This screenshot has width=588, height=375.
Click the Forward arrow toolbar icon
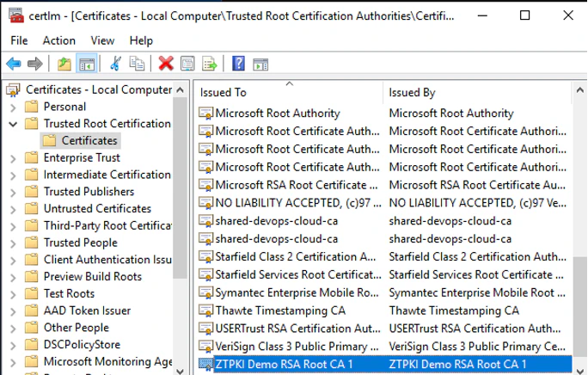point(35,64)
